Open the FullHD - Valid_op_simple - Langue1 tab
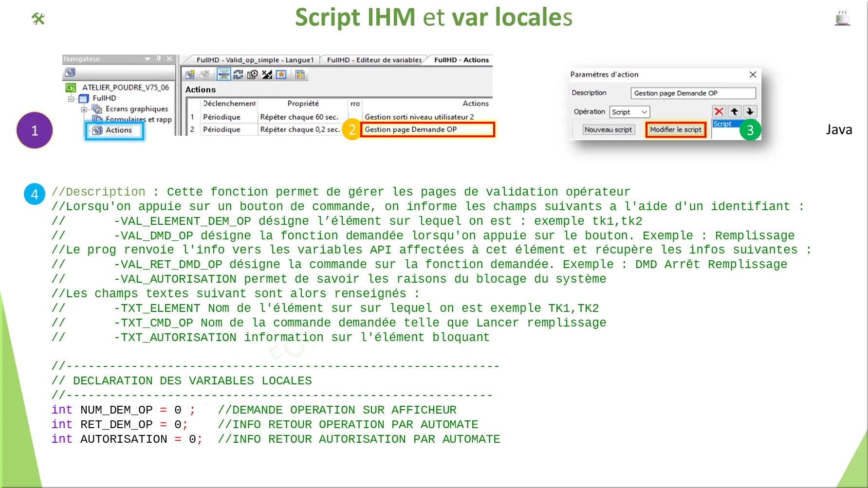 255,60
